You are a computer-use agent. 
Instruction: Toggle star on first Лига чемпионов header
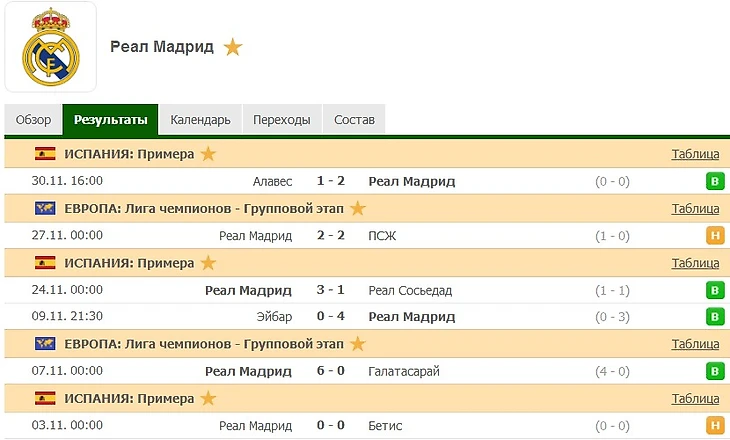[x=357, y=209]
